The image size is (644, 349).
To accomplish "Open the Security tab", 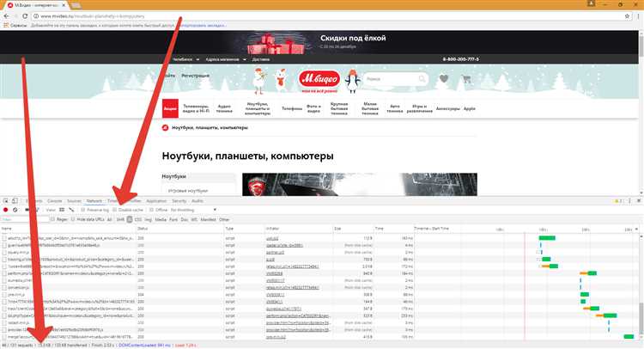I will point(179,200).
